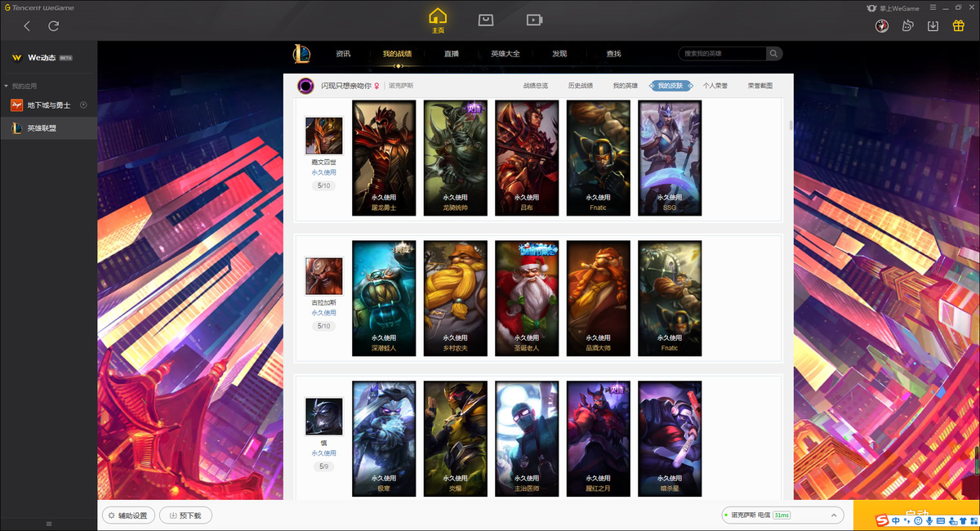Open the messages chat-bubble icon

907,25
